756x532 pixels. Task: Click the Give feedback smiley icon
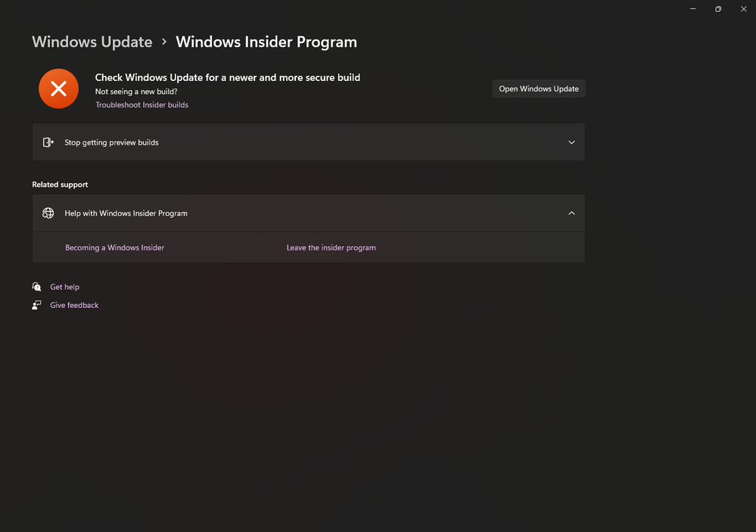[x=36, y=304]
